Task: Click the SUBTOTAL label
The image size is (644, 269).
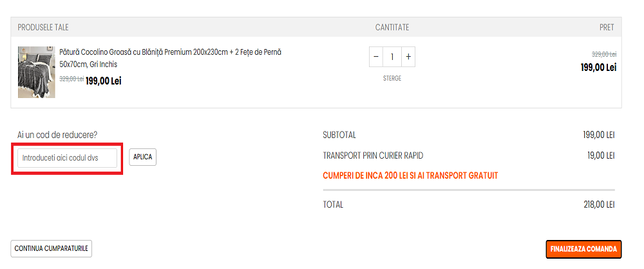Action: (x=339, y=135)
